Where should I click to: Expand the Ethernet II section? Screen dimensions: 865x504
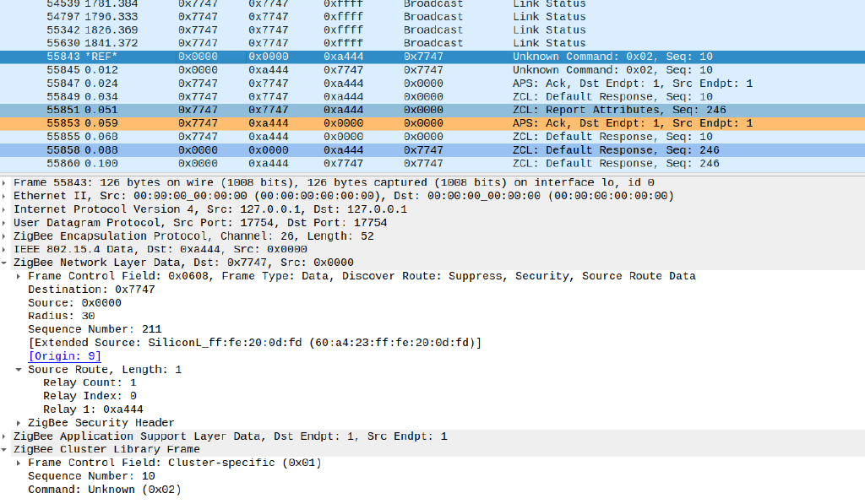point(6,196)
